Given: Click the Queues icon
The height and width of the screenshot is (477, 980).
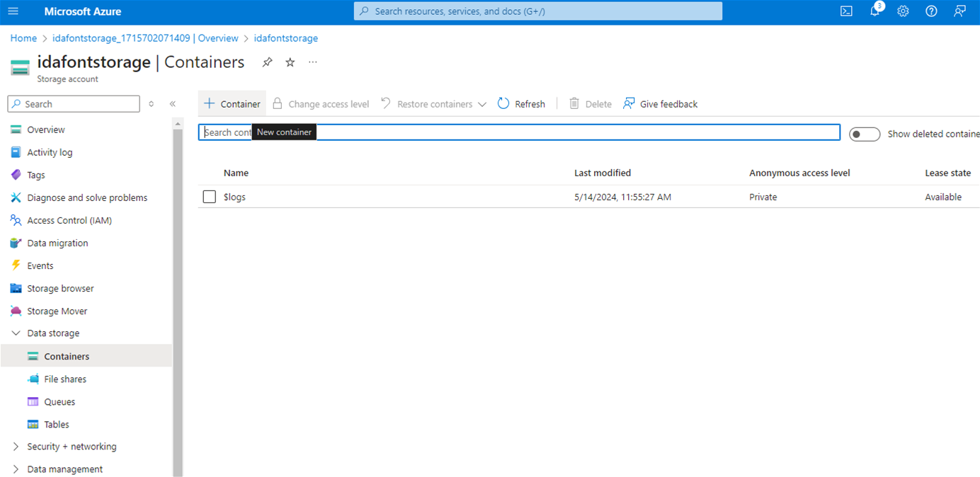Looking at the screenshot, I should click(x=33, y=401).
